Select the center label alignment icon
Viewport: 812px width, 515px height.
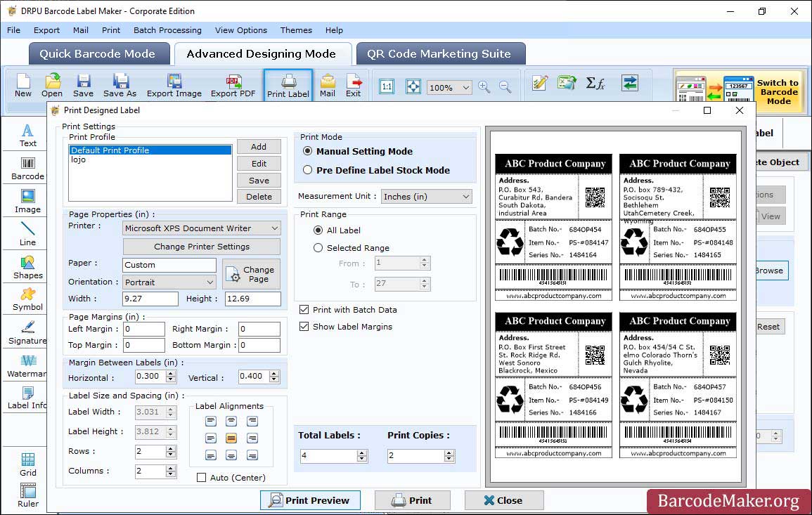pos(231,438)
